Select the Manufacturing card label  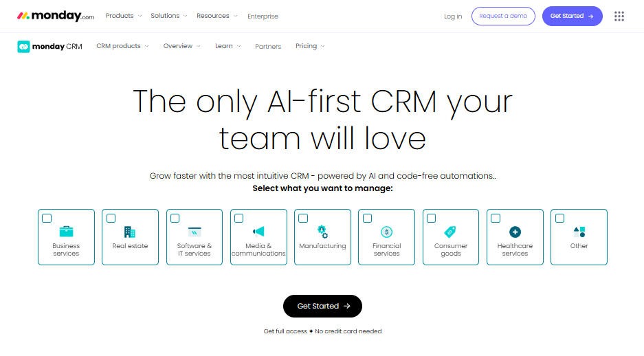(322, 245)
